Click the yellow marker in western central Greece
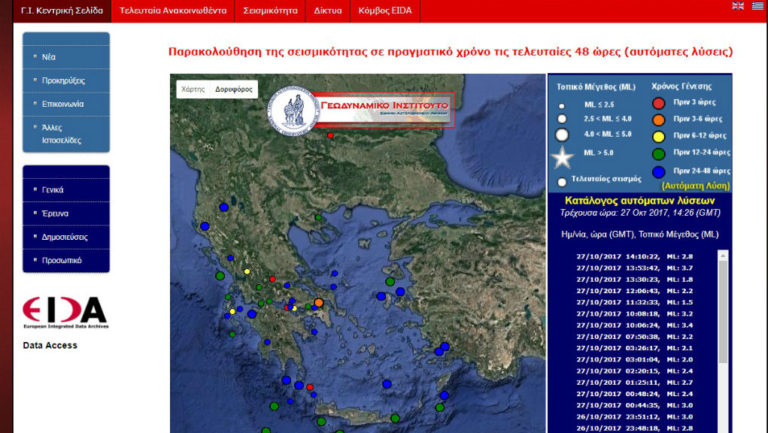 click(247, 271)
